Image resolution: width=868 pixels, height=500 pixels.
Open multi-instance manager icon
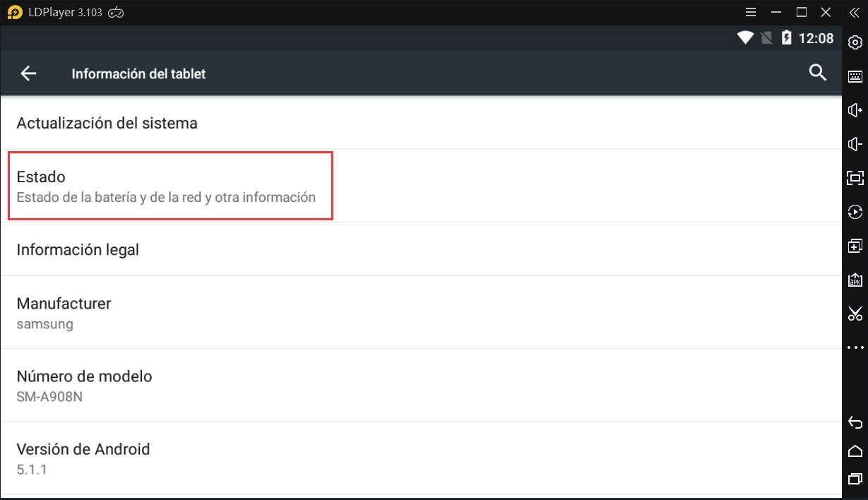[x=855, y=246]
